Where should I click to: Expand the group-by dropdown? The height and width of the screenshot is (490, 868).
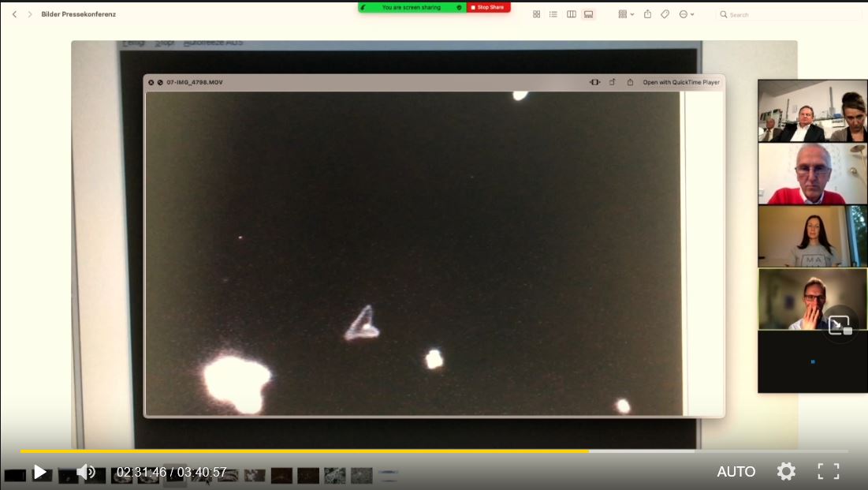(626, 14)
